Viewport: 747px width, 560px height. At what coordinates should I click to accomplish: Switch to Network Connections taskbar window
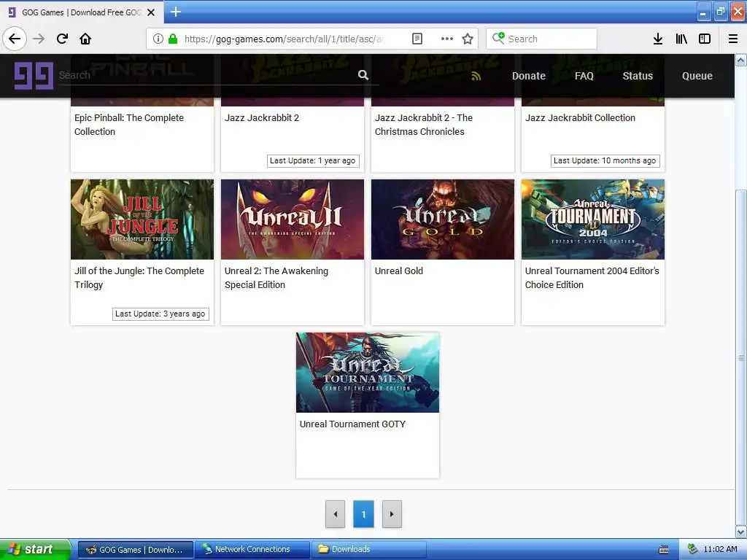click(252, 549)
